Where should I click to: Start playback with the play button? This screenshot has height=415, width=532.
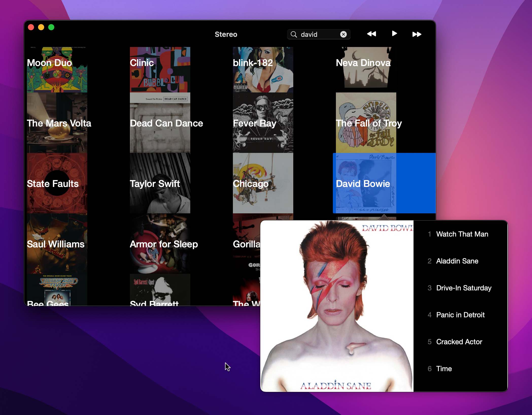point(394,34)
